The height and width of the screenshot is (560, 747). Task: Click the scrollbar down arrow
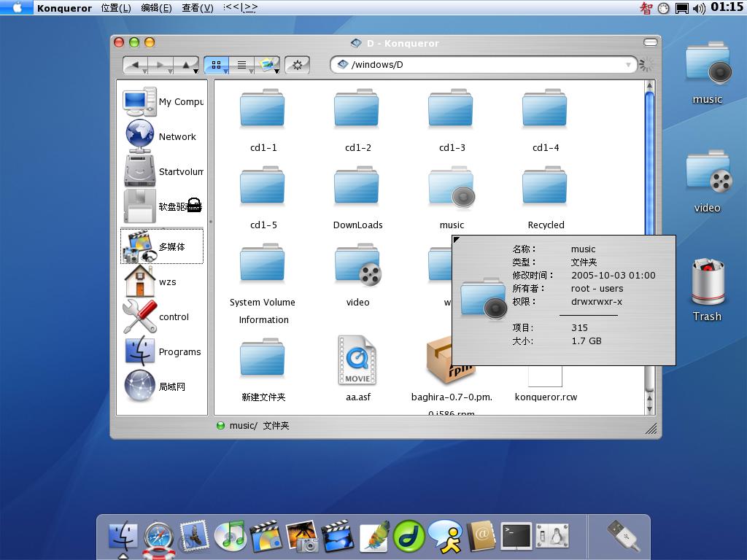[649, 408]
